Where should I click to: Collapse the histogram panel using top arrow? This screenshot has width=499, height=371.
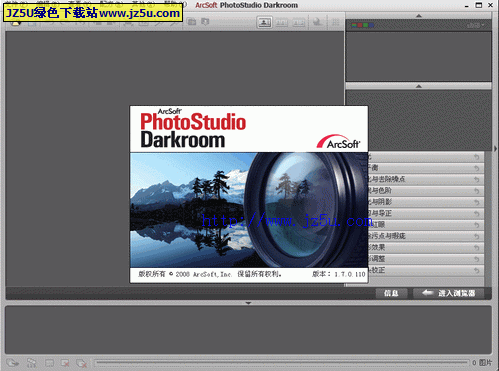(419, 16)
